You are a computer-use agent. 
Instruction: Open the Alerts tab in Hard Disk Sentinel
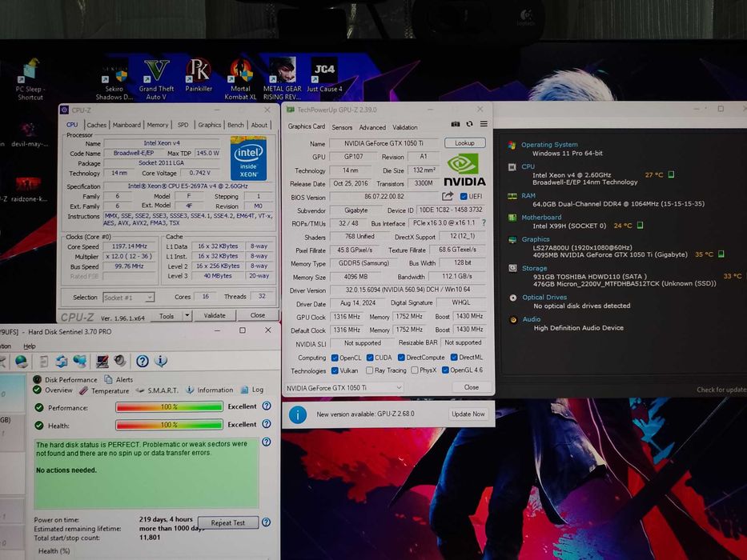(118, 379)
